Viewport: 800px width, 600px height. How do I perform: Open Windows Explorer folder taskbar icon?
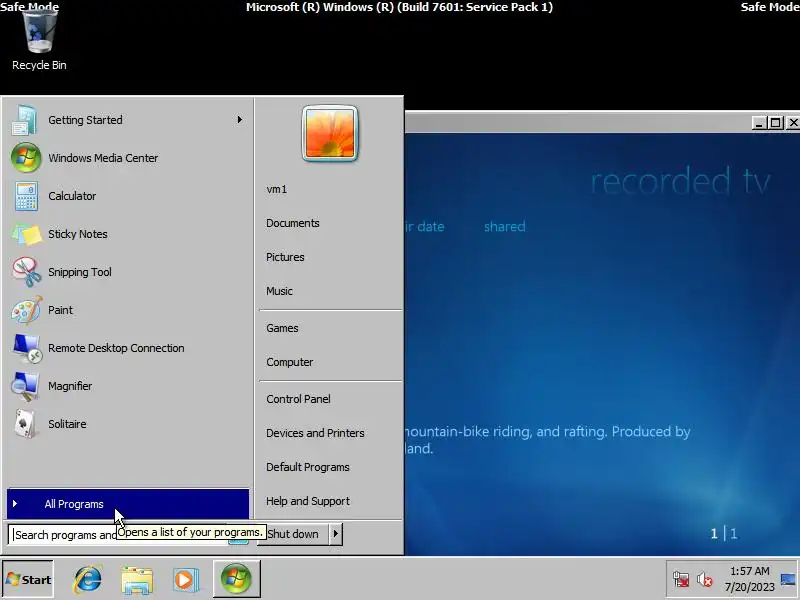pos(137,580)
